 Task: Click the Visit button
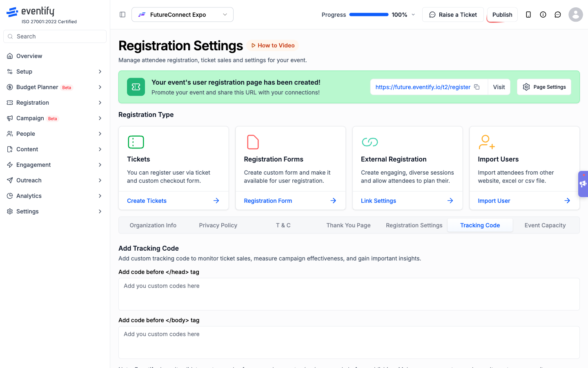click(499, 87)
